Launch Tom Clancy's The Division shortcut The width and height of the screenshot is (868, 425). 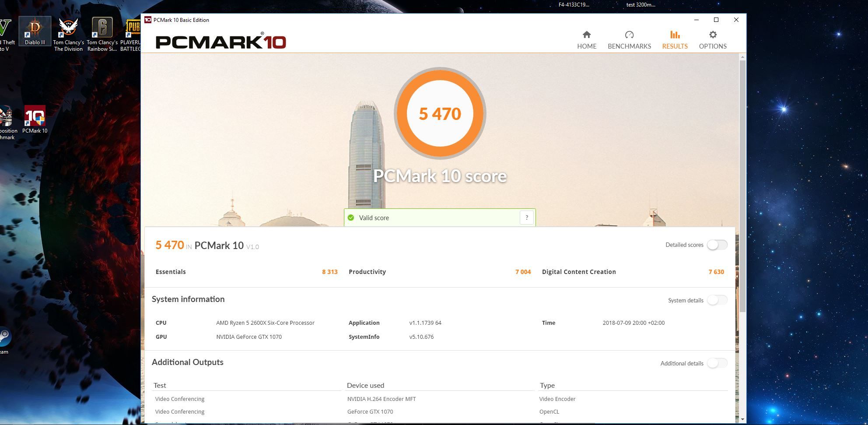pyautogui.click(x=68, y=34)
